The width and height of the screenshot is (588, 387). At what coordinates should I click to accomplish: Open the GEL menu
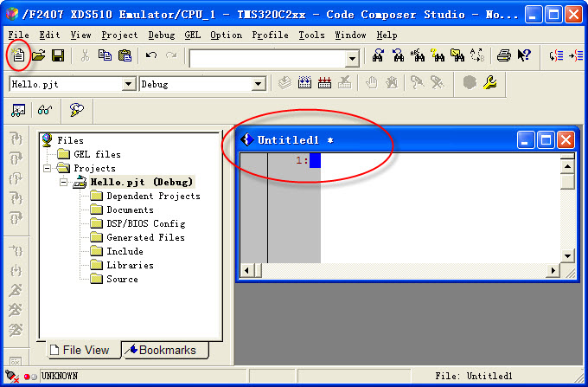pos(192,35)
